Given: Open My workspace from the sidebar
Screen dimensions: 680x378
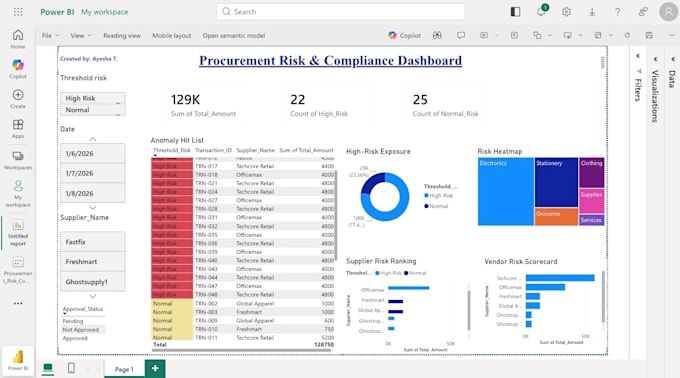Looking at the screenshot, I should pos(18,194).
